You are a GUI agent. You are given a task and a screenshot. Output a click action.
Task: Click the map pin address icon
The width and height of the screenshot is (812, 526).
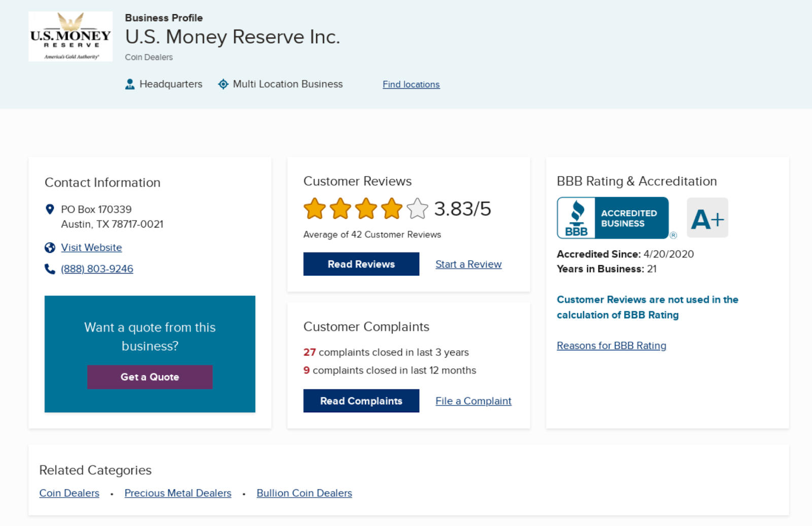point(50,209)
